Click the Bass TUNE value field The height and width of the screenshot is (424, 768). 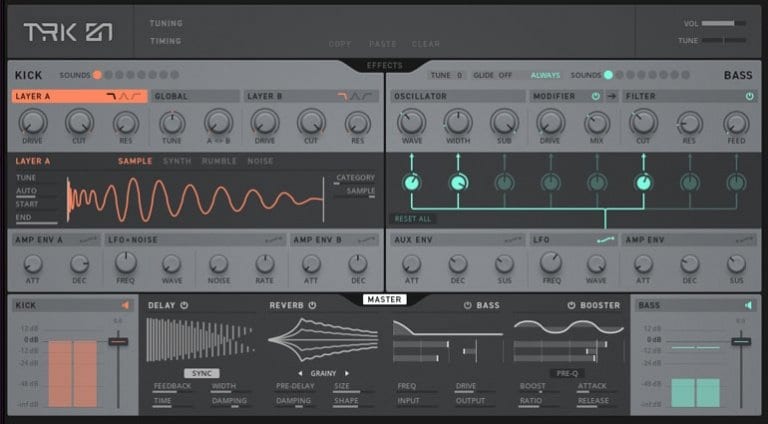click(x=448, y=75)
